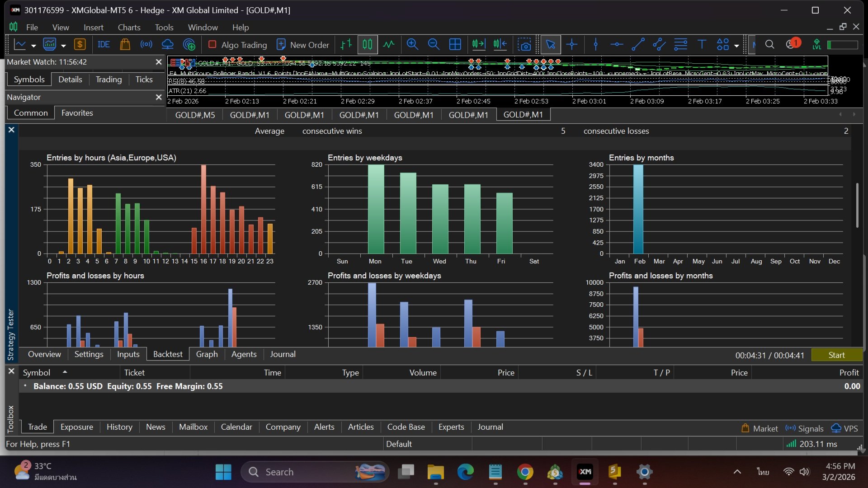
Task: Click the Market shopping bag icon in toolbar
Action: 125,45
